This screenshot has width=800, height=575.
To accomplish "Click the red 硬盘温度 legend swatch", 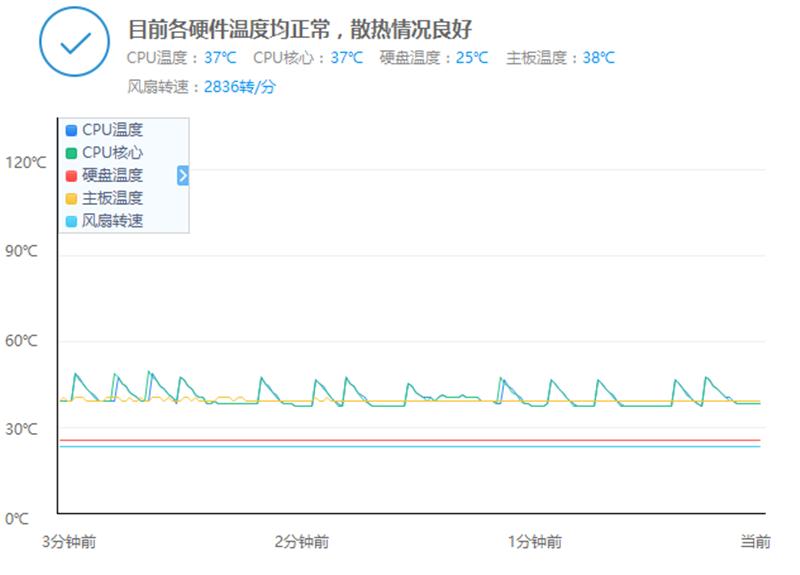I will (71, 176).
